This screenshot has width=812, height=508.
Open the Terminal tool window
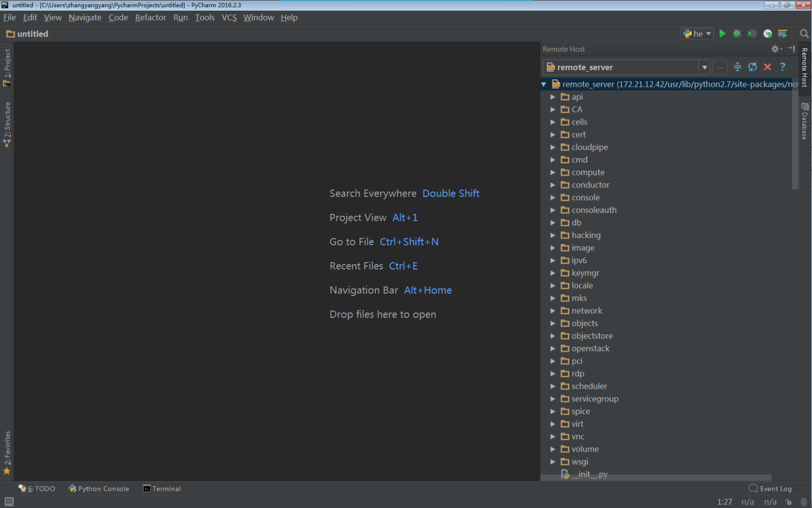tap(162, 489)
